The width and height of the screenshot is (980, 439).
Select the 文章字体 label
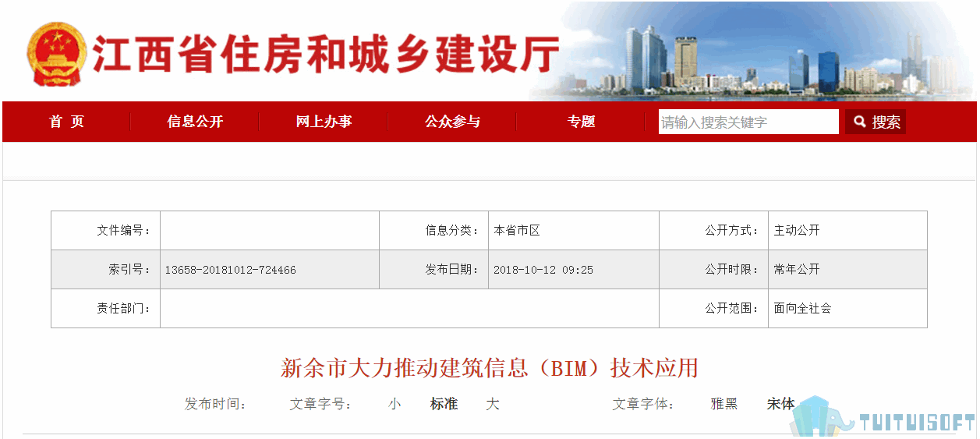point(643,404)
